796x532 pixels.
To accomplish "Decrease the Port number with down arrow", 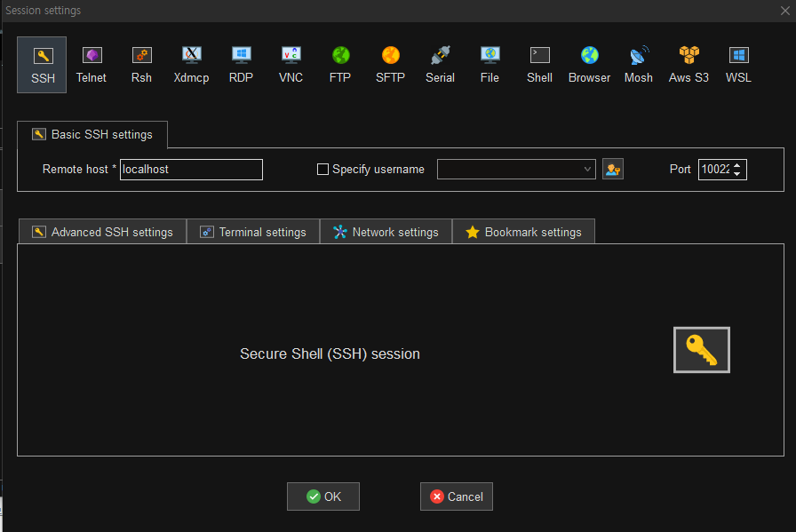I will point(737,174).
